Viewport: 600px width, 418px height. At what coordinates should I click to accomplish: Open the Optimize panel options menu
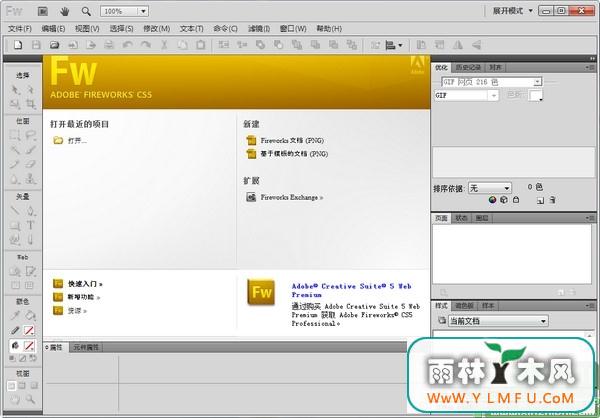click(588, 67)
